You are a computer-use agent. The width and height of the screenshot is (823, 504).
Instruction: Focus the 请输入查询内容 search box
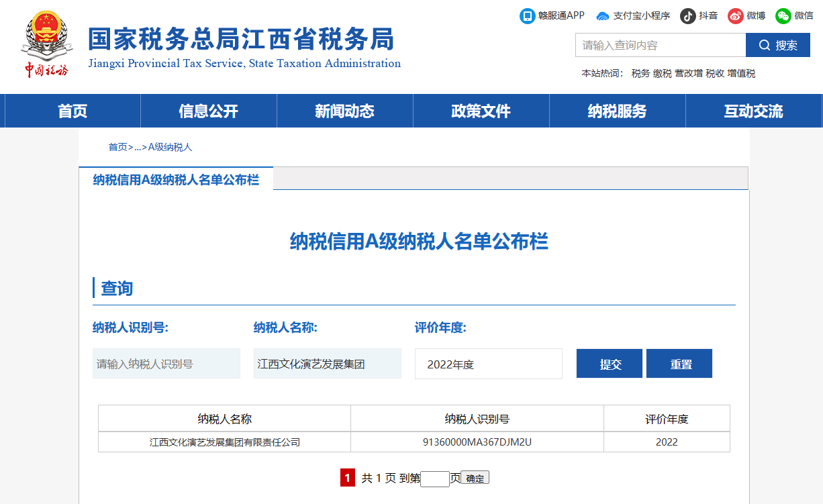(x=661, y=45)
